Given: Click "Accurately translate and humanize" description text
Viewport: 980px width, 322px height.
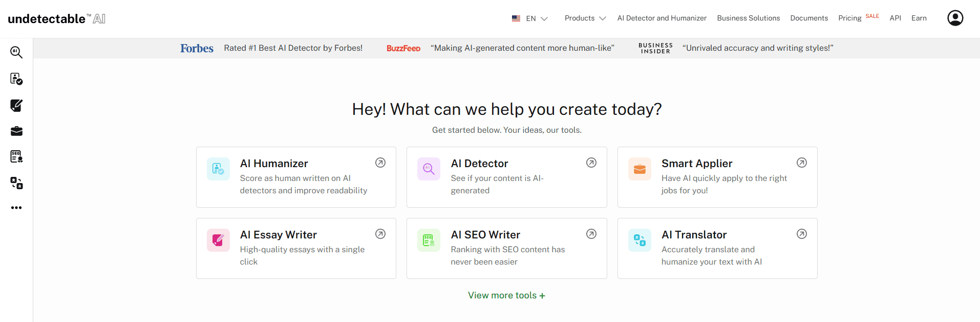Looking at the screenshot, I should click(x=712, y=256).
